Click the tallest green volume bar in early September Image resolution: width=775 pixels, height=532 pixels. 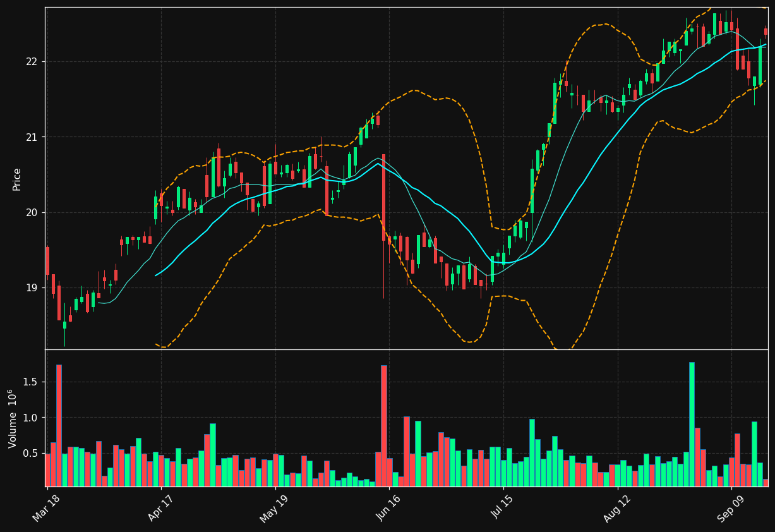click(692, 425)
